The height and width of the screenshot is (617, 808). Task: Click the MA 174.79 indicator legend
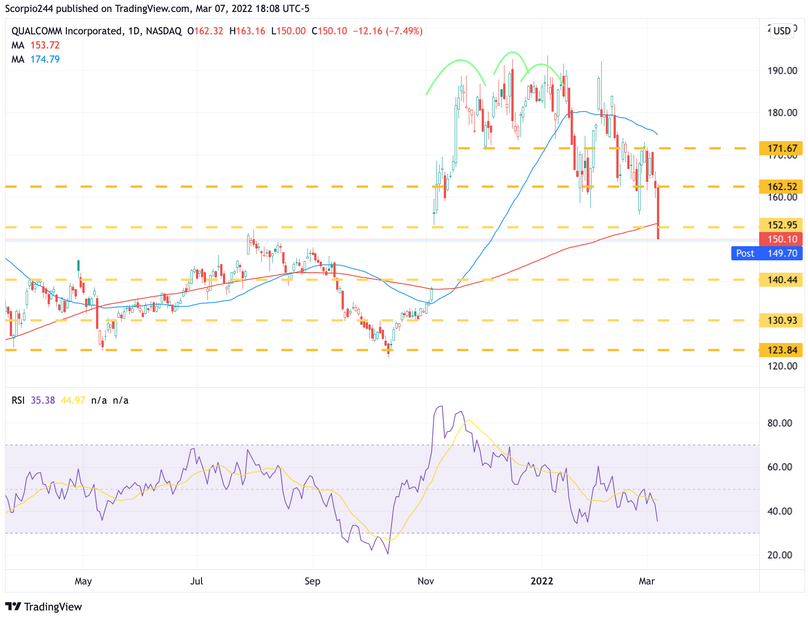click(36, 59)
